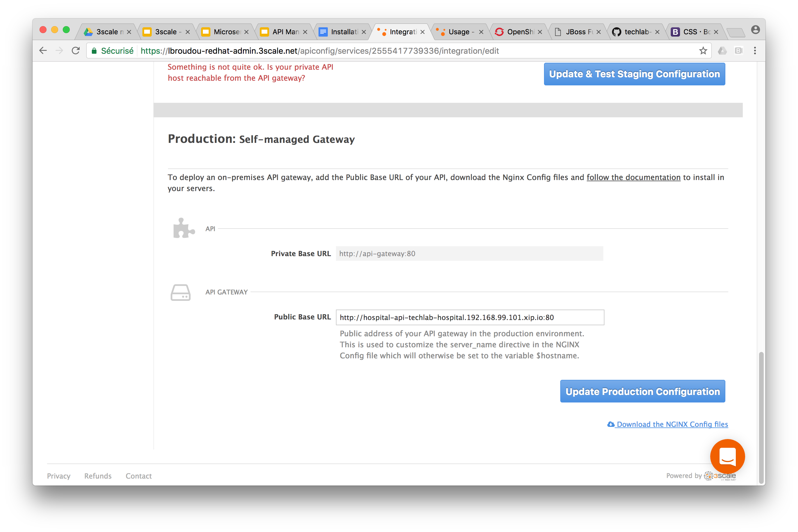Click the Integration browser tab

click(x=399, y=31)
